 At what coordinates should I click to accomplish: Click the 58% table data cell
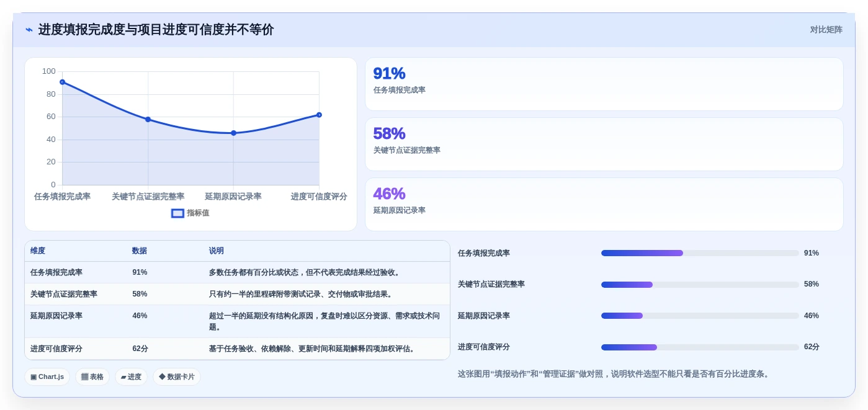pyautogui.click(x=140, y=294)
